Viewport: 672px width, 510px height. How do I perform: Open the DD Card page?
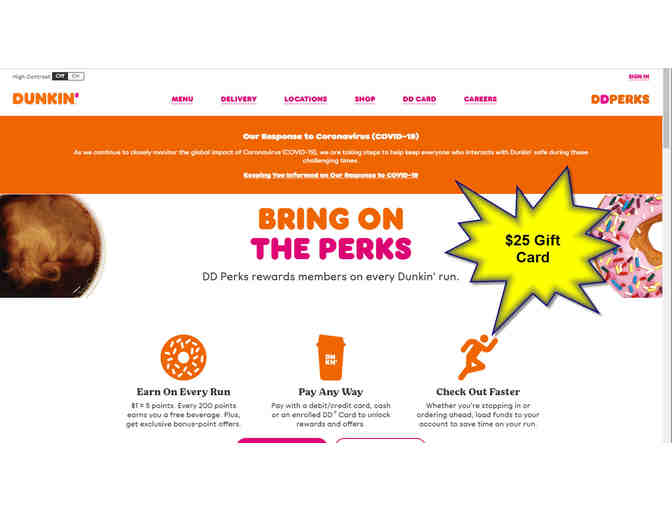point(419,99)
